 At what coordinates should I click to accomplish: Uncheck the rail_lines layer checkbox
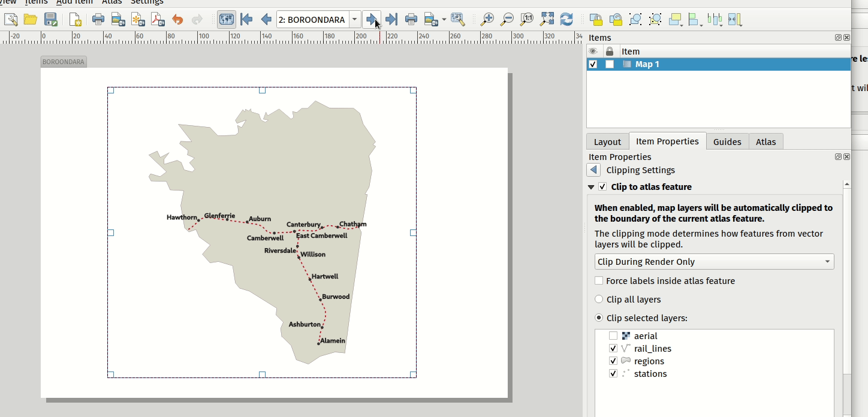pos(613,349)
